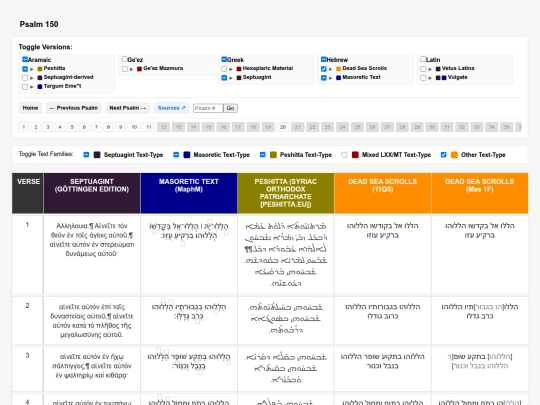Click the Go button
Screen dimensions: 540x405
(230, 108)
